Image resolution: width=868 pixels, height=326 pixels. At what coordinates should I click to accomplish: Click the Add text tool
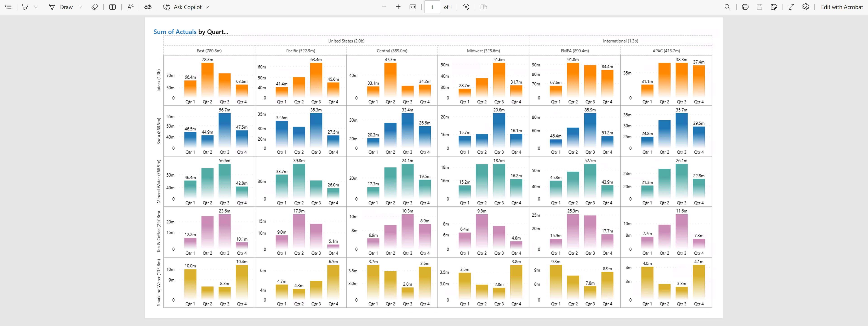[113, 7]
